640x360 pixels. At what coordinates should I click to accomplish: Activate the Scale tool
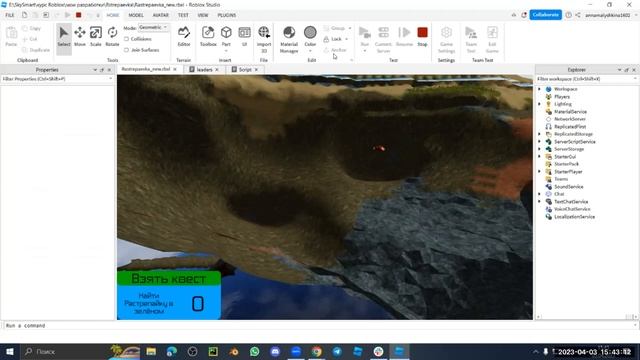pyautogui.click(x=96, y=37)
